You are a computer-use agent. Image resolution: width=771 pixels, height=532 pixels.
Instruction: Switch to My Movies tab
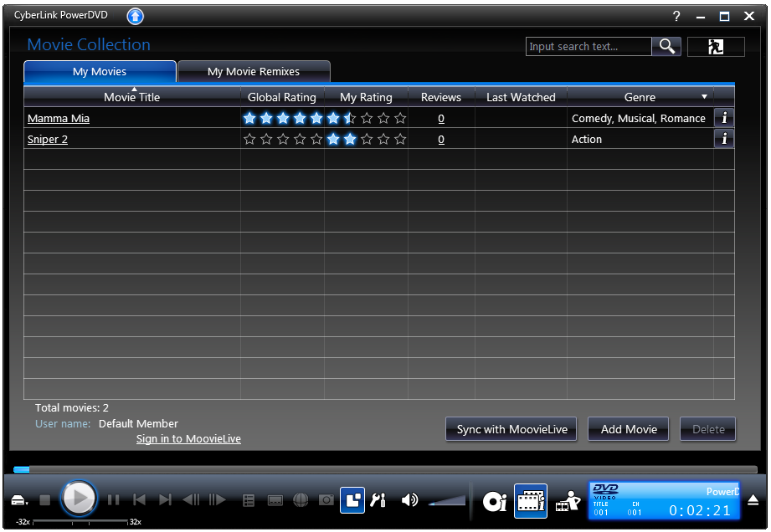[100, 71]
